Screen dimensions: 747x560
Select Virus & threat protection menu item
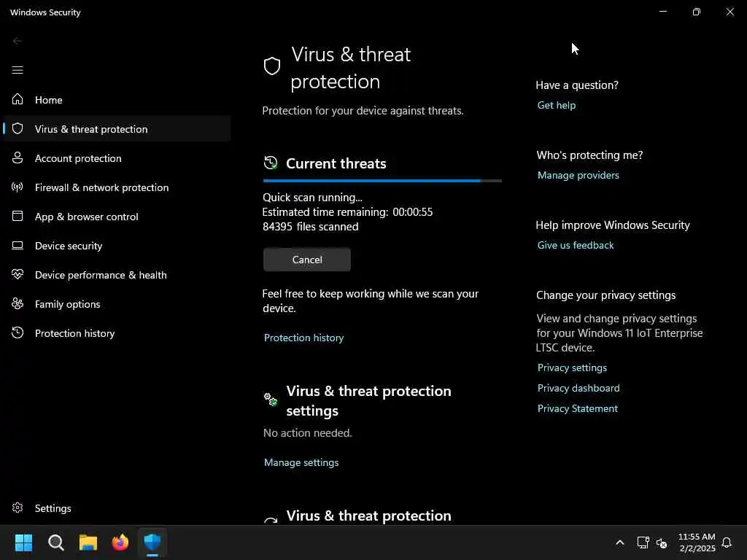117,128
